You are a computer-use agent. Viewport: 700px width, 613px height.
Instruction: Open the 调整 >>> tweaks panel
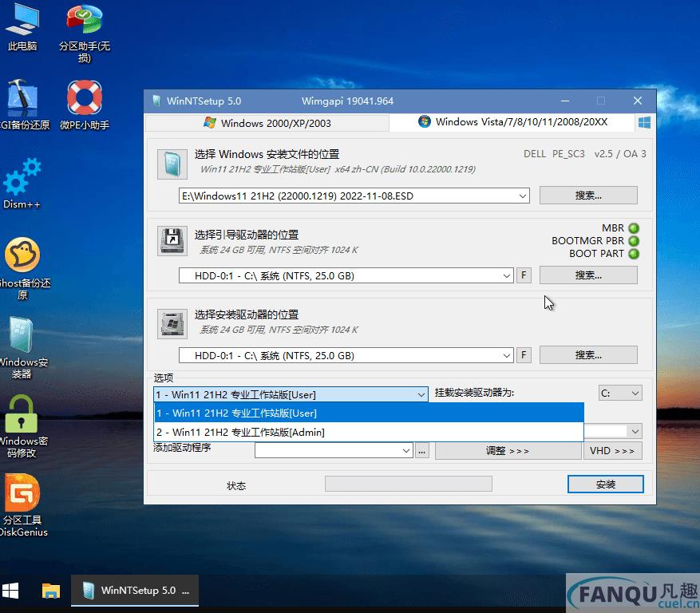tap(508, 451)
